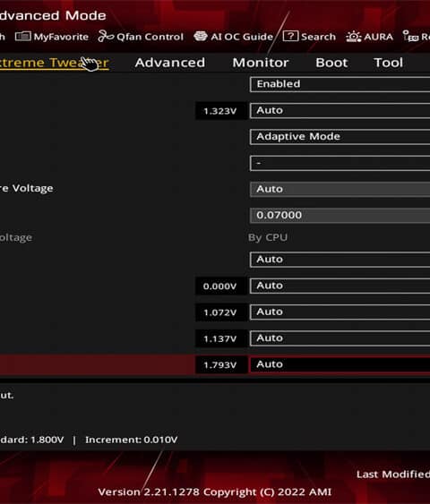Click highlighted Auto field beside 1.793V
The width and height of the screenshot is (430, 504).
[340, 364]
